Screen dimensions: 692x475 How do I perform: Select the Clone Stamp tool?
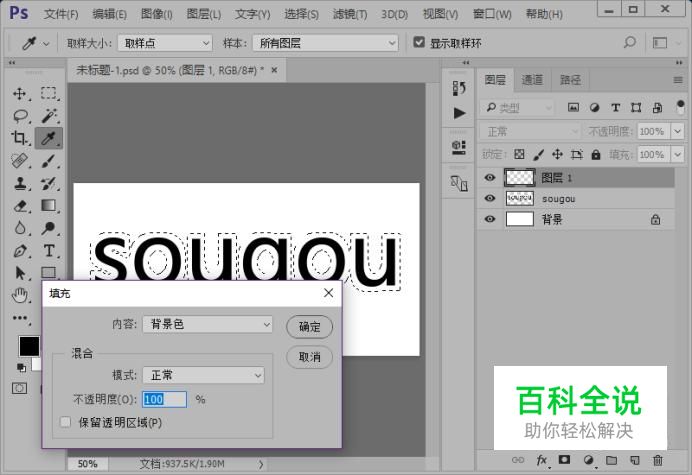(x=19, y=183)
